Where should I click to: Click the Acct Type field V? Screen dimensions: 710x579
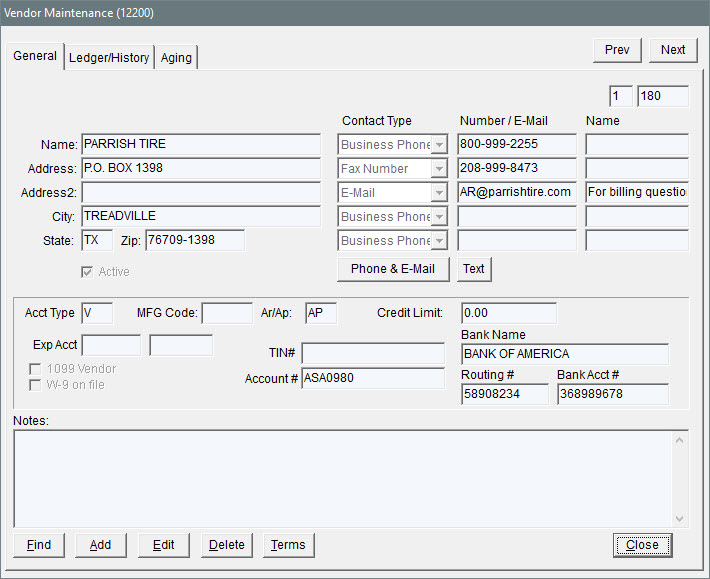(x=97, y=313)
